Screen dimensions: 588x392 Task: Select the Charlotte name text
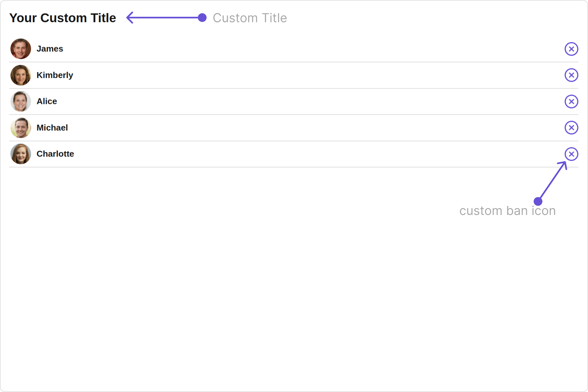(55, 154)
